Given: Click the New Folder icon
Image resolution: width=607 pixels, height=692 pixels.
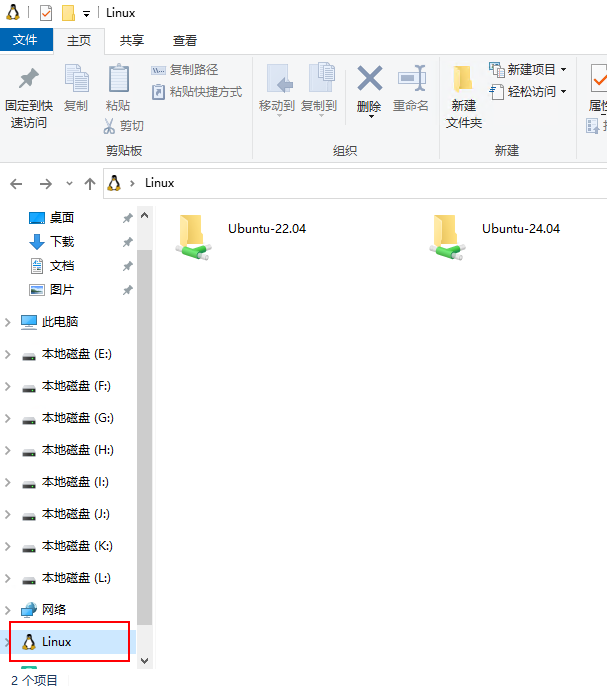Looking at the screenshot, I should 463,79.
